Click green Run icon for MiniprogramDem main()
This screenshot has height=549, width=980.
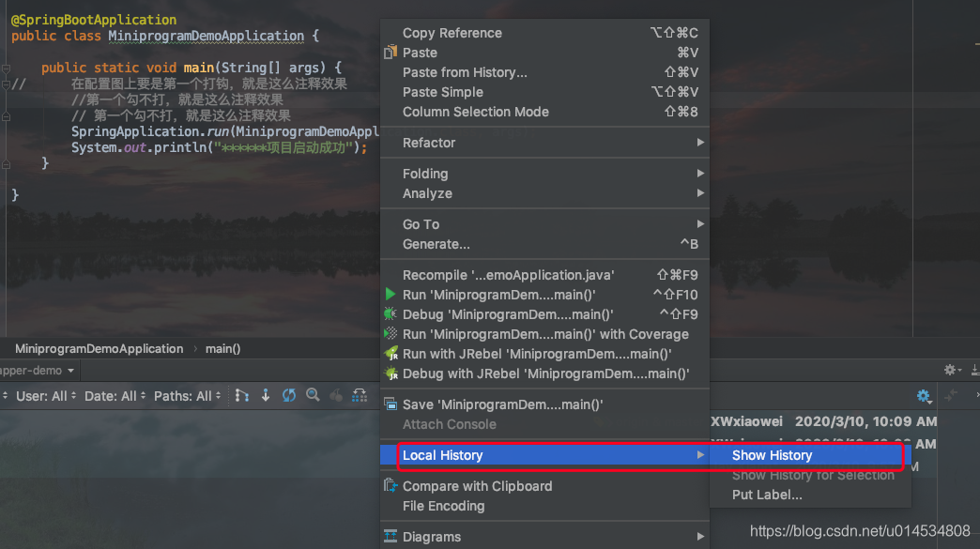390,294
